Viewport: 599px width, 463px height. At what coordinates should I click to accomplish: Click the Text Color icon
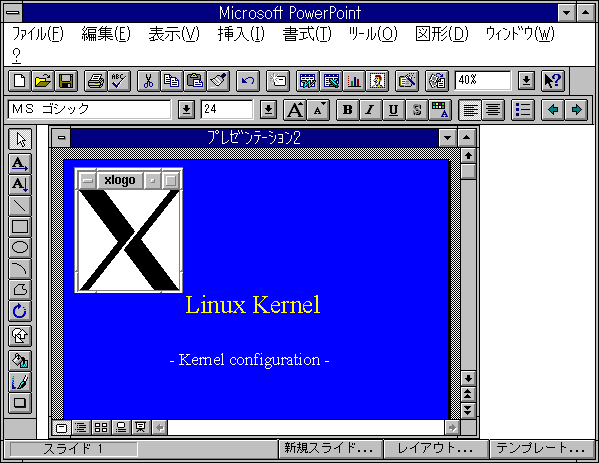(440, 110)
